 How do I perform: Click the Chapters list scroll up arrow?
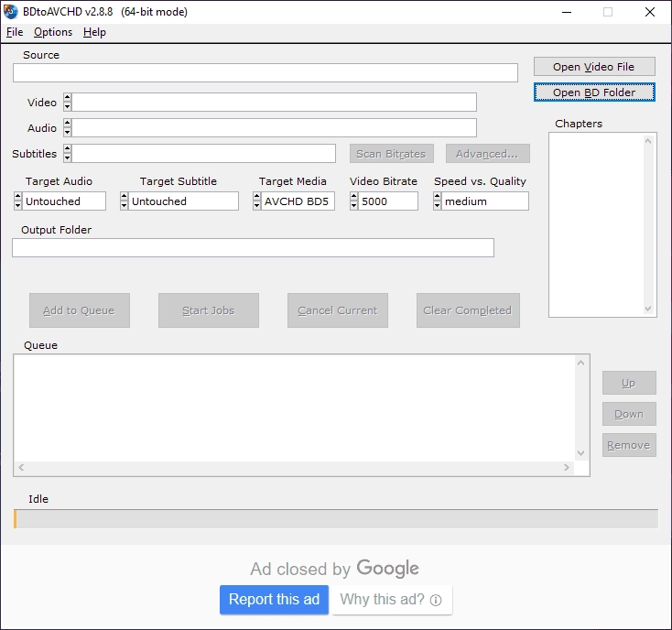(648, 141)
